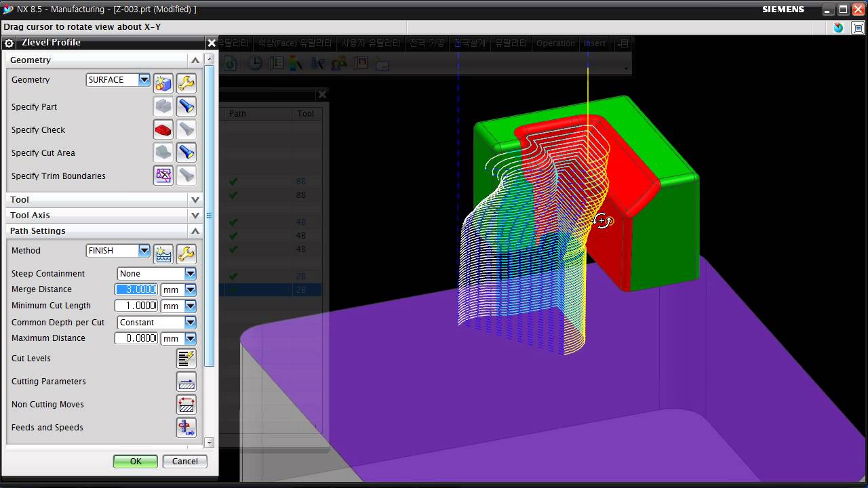
Task: Open the Insert menu
Action: point(595,43)
